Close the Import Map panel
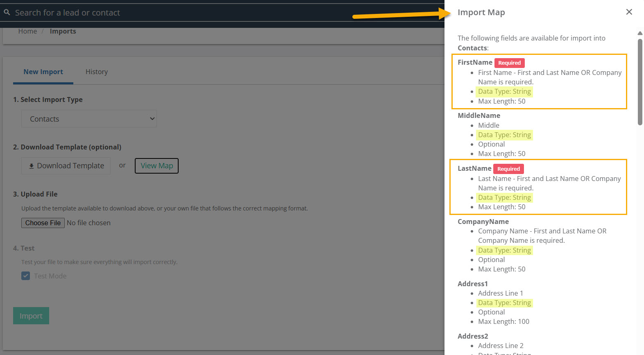 click(x=629, y=12)
